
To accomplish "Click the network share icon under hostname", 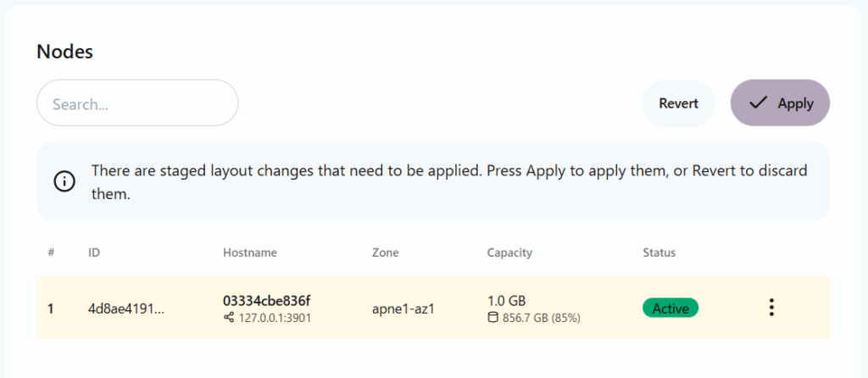I will [x=228, y=318].
